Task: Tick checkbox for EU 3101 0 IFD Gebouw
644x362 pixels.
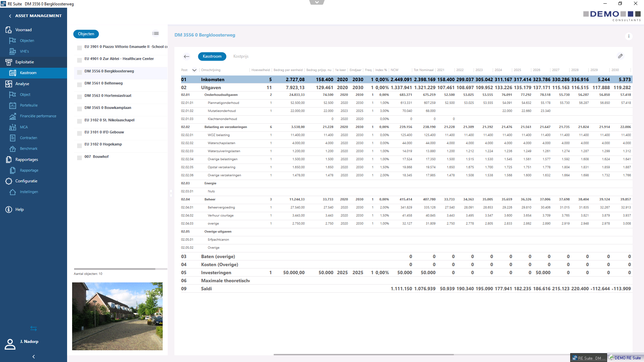Action: click(79, 133)
